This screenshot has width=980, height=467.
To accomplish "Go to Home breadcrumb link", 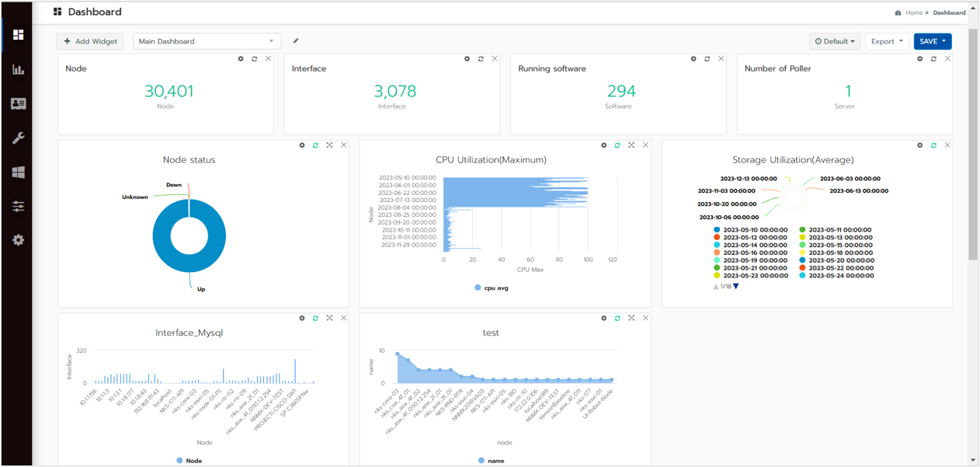I will point(914,12).
